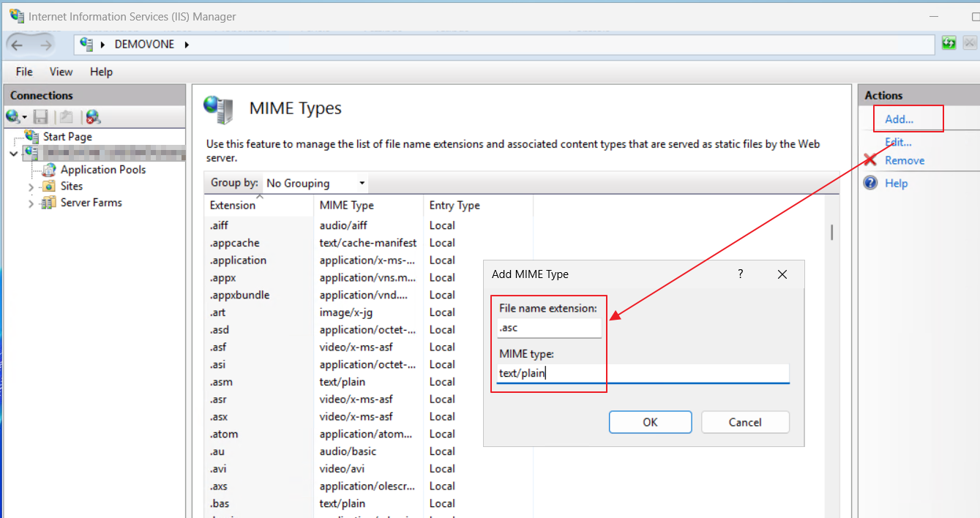
Task: Click the Save connections disk icon
Action: coord(41,116)
